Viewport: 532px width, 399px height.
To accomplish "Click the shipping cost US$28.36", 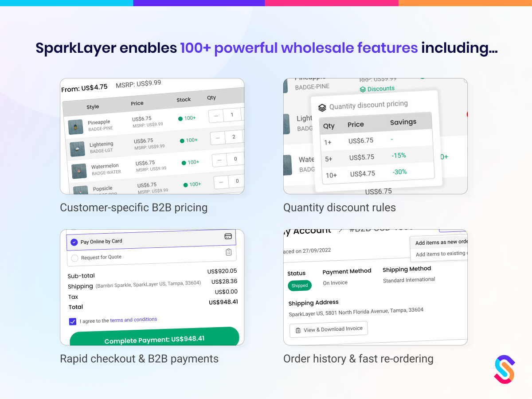I will [x=224, y=282].
